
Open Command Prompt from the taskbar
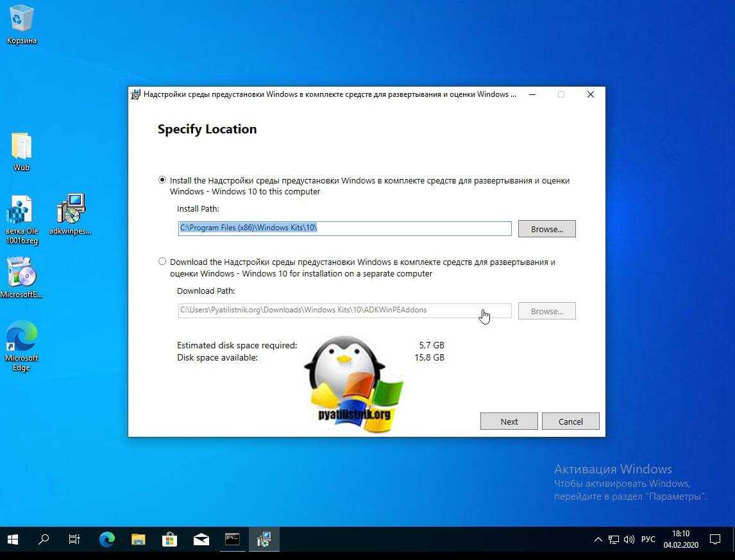tap(232, 539)
